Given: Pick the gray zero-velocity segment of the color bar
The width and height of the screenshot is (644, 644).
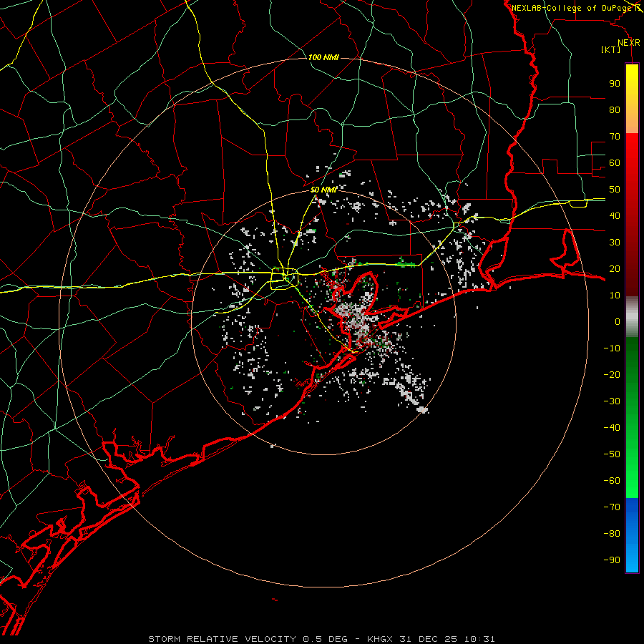Looking at the screenshot, I should tap(632, 317).
